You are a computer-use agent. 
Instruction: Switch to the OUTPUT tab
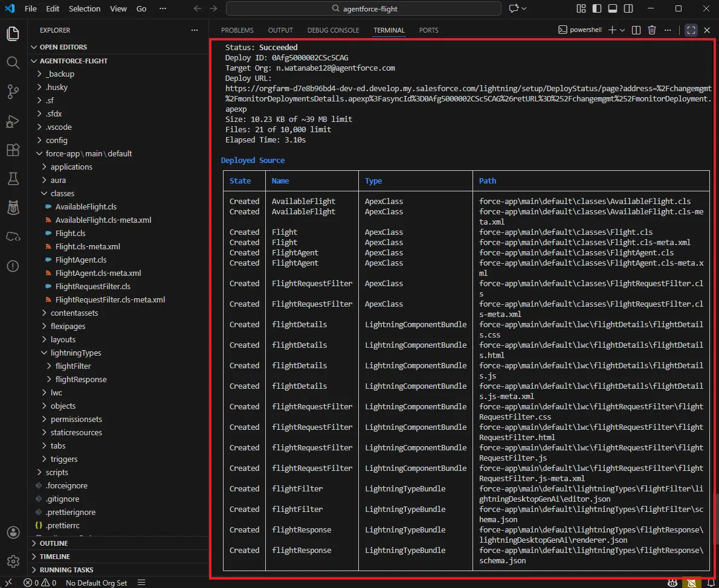(280, 30)
